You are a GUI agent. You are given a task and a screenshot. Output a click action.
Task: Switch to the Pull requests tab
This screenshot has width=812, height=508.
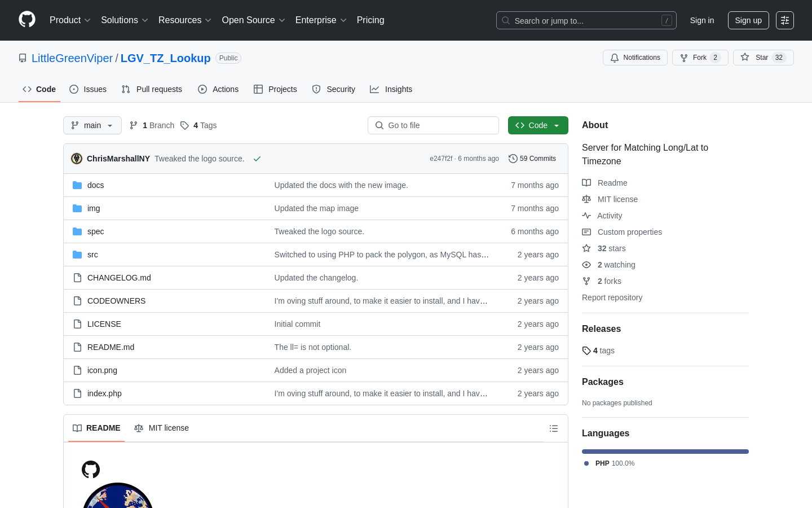(152, 89)
